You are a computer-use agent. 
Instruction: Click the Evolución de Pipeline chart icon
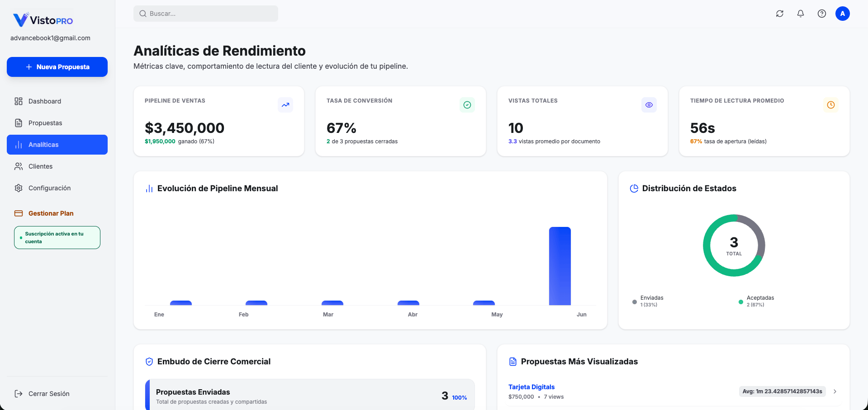pos(149,189)
